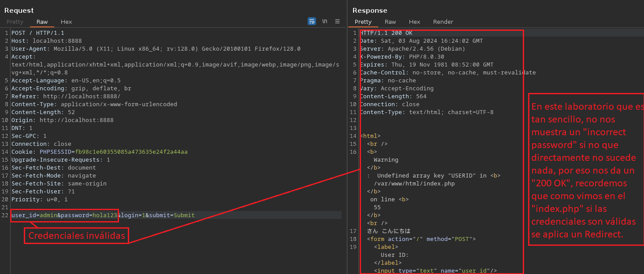This screenshot has width=644, height=274.
Task: Switch Response view to Raw tab
Action: (390, 22)
